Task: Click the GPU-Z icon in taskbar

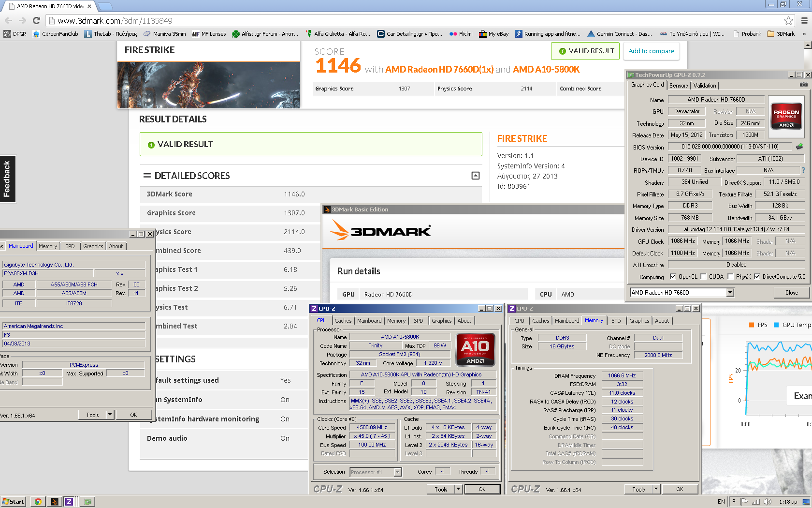Action: coord(87,502)
